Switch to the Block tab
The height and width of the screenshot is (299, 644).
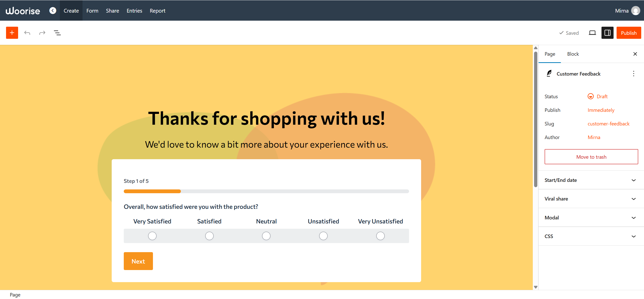coord(573,54)
